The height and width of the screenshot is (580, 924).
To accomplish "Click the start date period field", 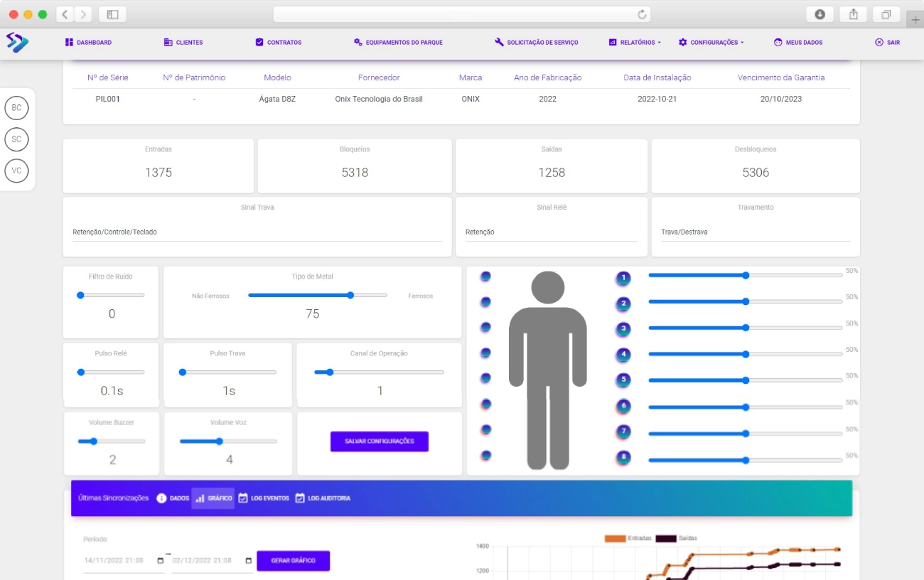I will 118,561.
